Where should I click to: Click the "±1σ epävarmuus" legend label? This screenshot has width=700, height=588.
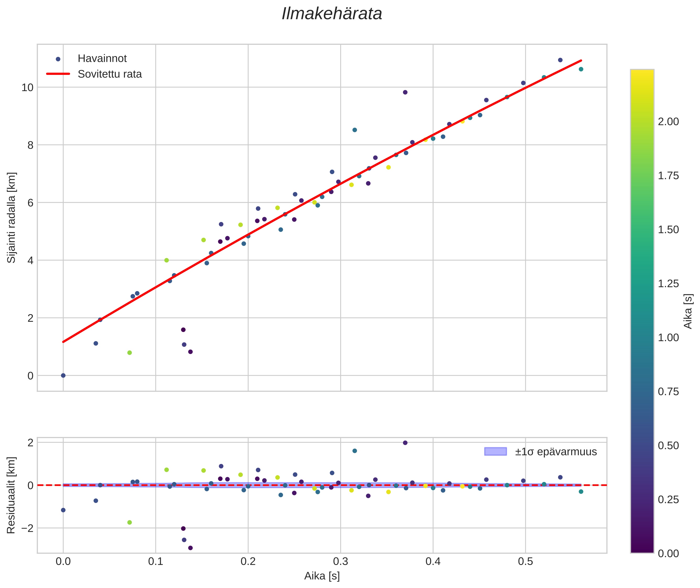(x=556, y=452)
